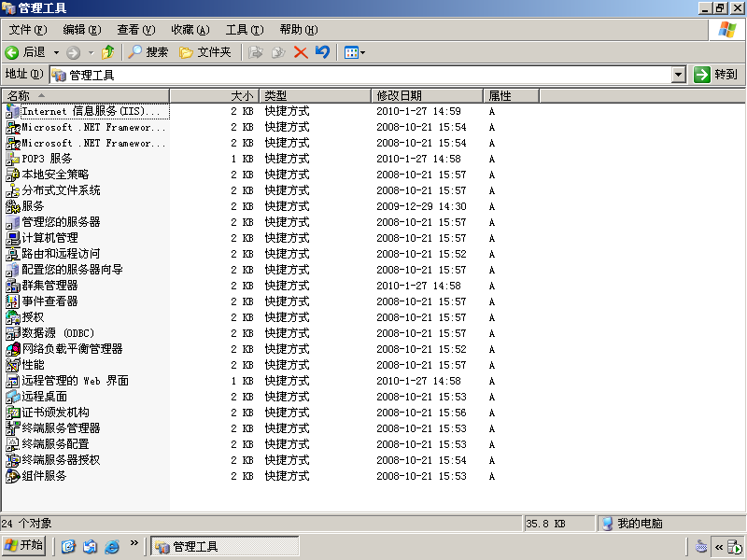The width and height of the screenshot is (747, 560).
Task: Select the 管理您的服务器 icon
Action: click(12, 222)
